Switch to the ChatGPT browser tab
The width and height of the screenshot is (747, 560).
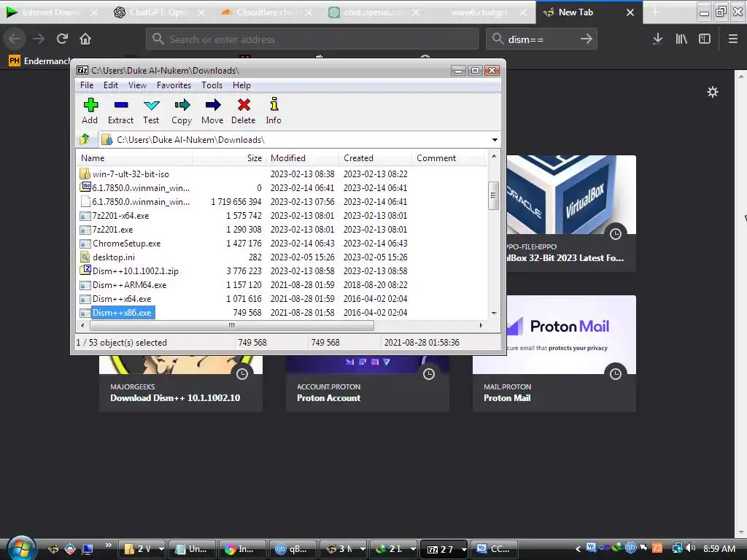pyautogui.click(x=160, y=12)
